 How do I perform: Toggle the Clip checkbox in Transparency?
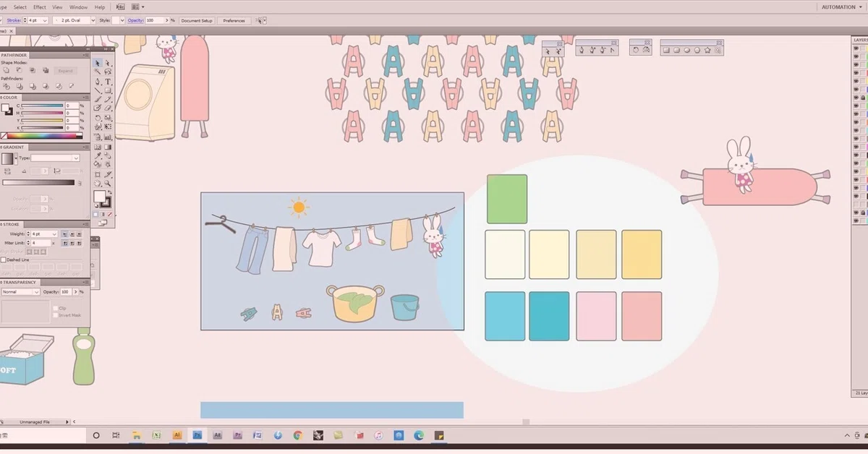pyautogui.click(x=56, y=309)
